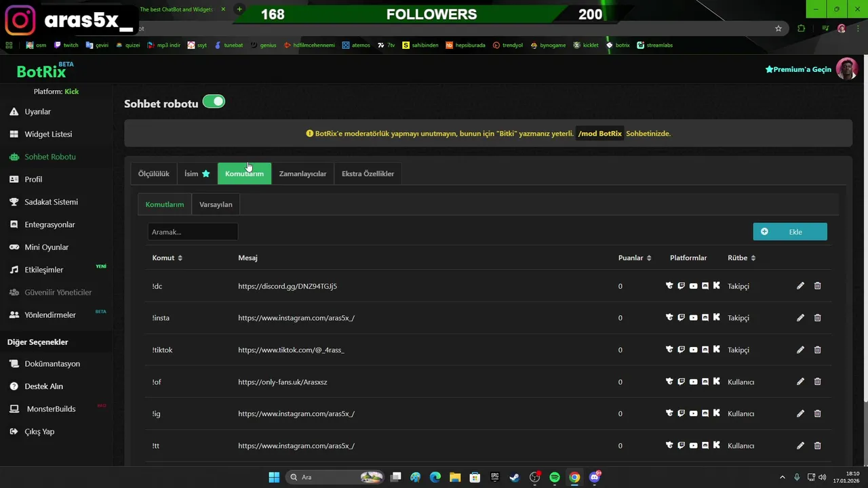This screenshot has height=488, width=868.
Task: Click the Ekle button to add command
Action: coord(790,232)
